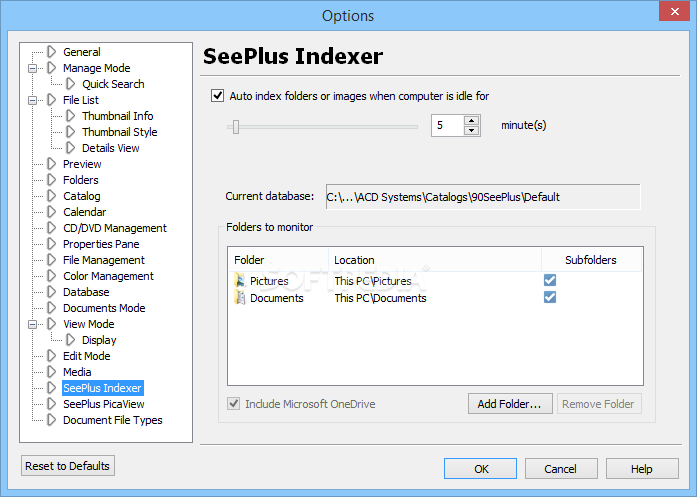Viewport: 697px width, 497px height.
Task: Click the Current database path field
Action: tap(483, 196)
